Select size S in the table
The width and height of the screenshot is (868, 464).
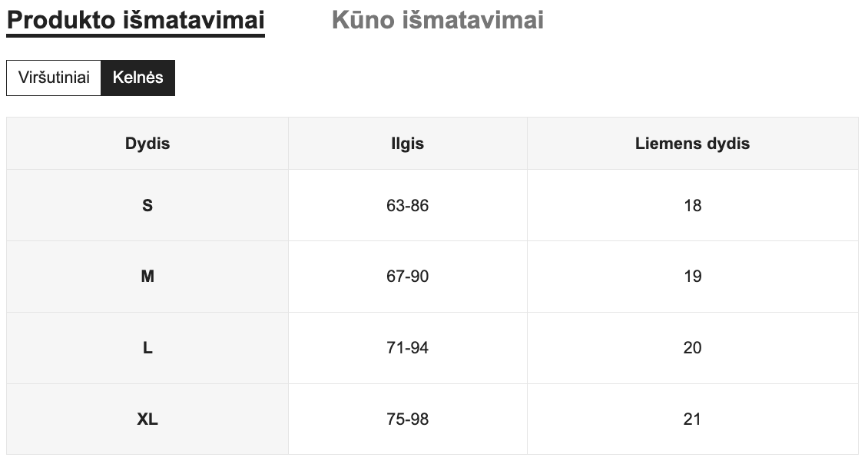(x=147, y=205)
